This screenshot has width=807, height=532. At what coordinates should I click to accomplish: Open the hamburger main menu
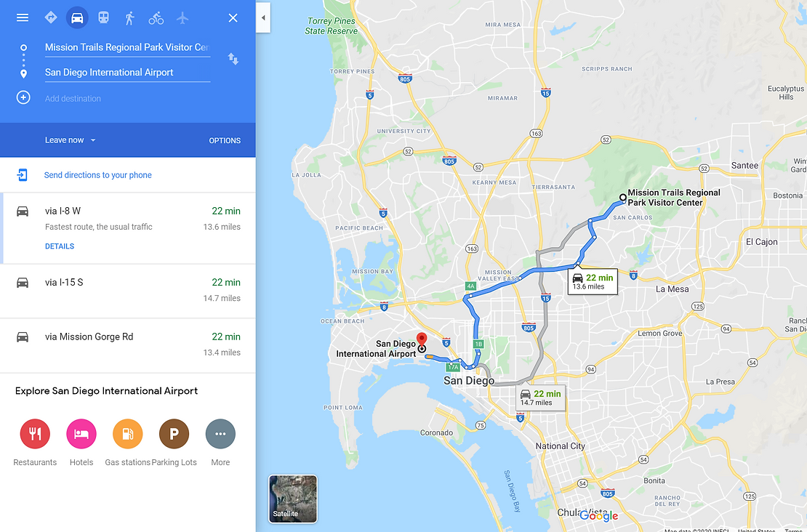coord(22,17)
